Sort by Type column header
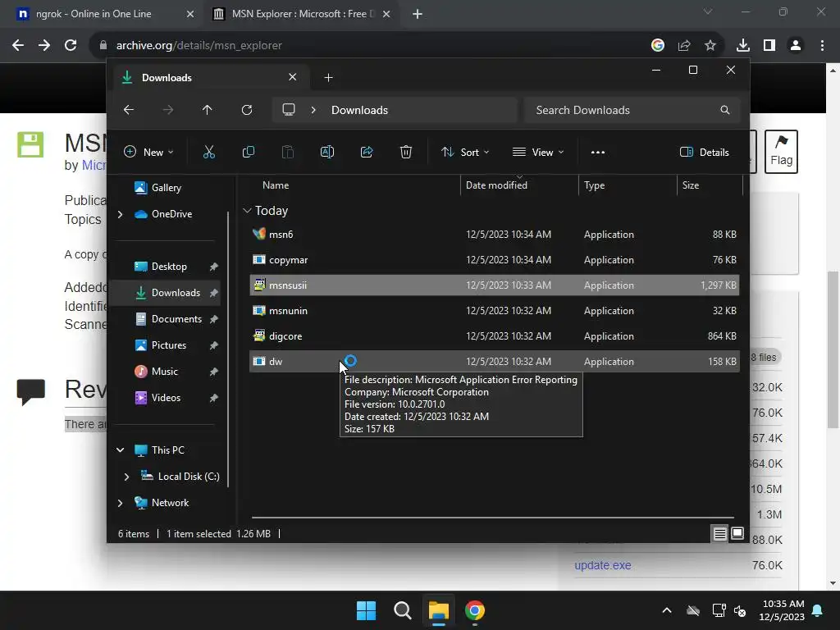The width and height of the screenshot is (840, 630). click(594, 185)
